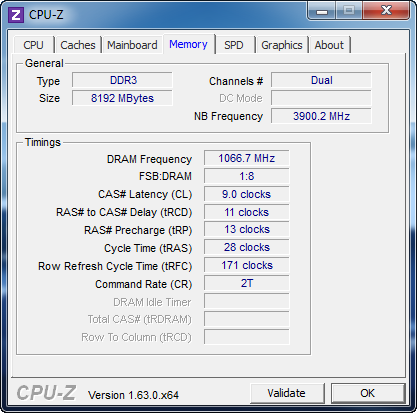
Task: Click the Command Rate 2T field
Action: tap(247, 283)
